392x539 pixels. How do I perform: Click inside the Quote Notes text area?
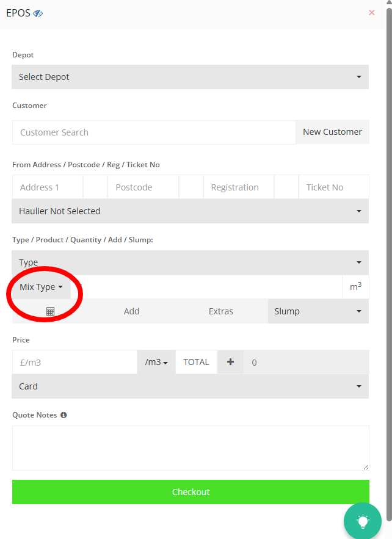tap(190, 447)
